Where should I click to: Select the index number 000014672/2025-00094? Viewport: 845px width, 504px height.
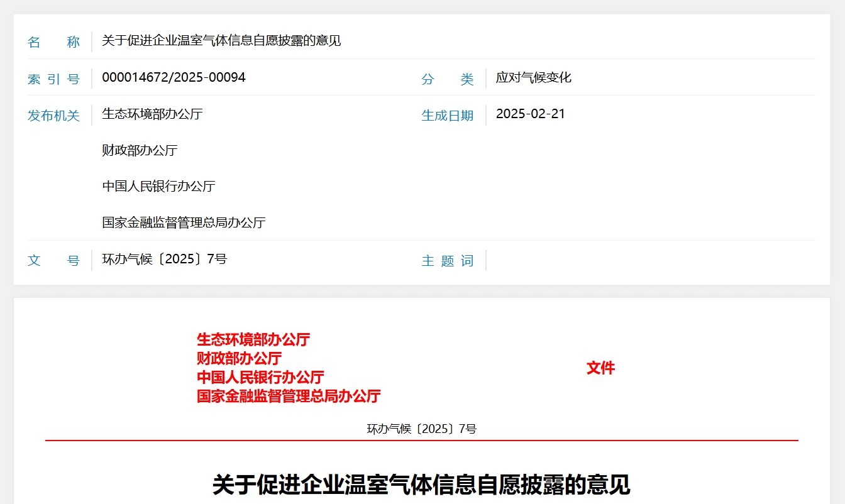pyautogui.click(x=174, y=77)
